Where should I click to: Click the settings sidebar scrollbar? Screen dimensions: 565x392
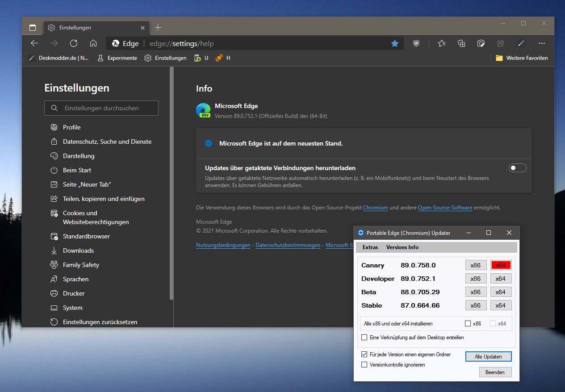(172, 183)
